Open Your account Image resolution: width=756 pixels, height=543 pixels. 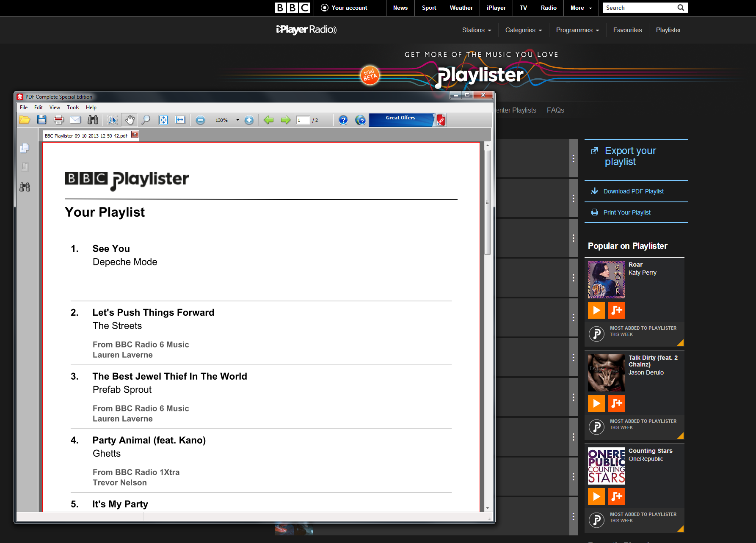[344, 8]
